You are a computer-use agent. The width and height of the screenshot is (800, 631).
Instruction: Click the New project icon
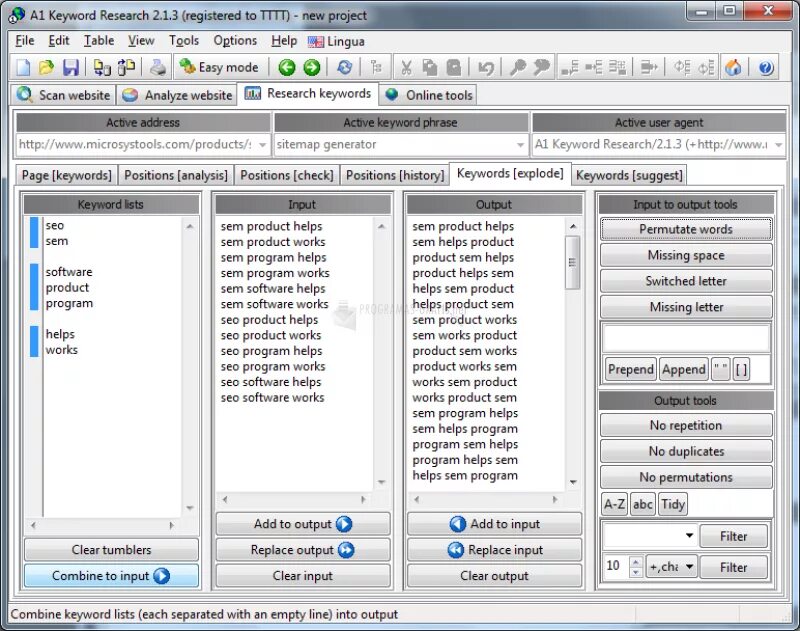click(x=23, y=67)
